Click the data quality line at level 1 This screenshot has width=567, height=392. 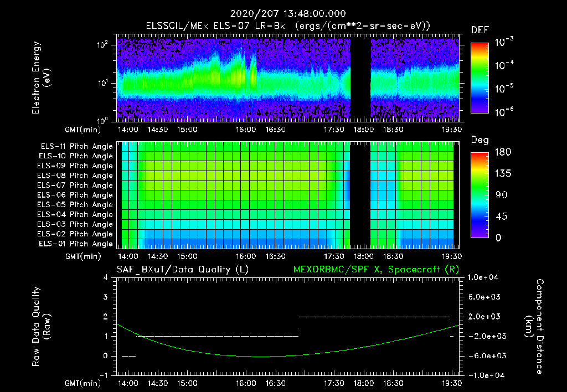click(217, 336)
